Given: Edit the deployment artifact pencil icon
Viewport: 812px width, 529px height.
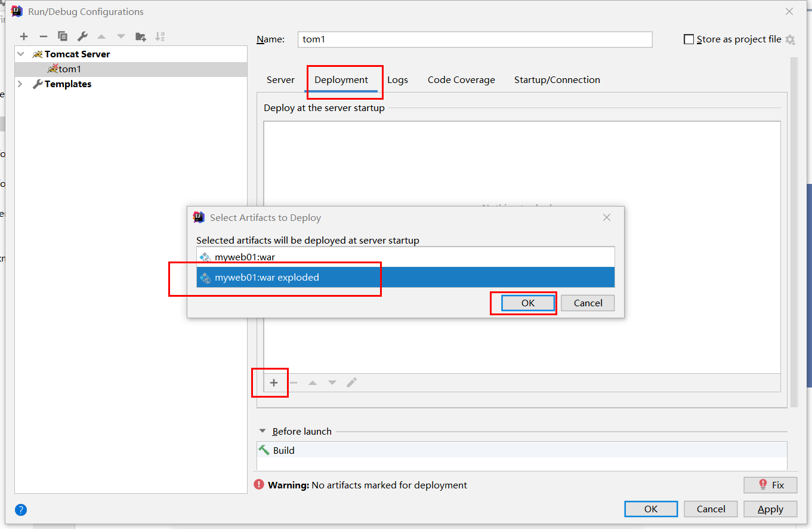Looking at the screenshot, I should point(352,383).
